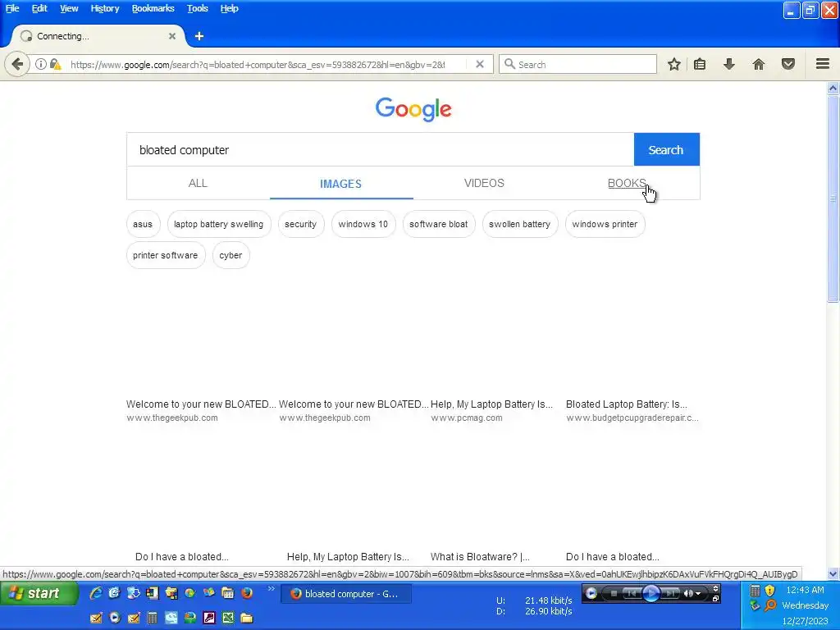The image size is (840, 630).
Task: Click the Safely Remove Hardware tray icon
Action: pos(755,605)
